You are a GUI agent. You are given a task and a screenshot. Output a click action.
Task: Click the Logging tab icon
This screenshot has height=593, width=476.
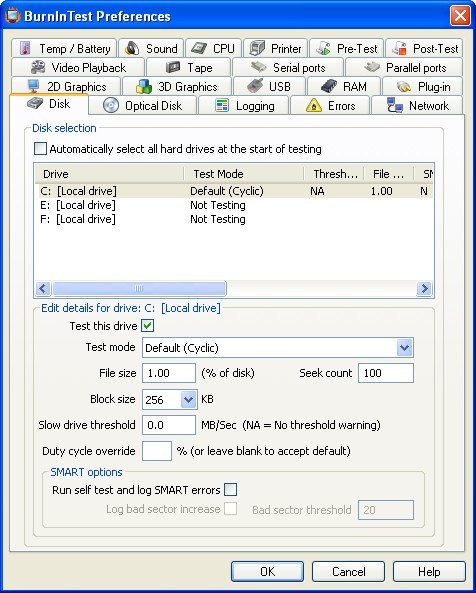222,106
